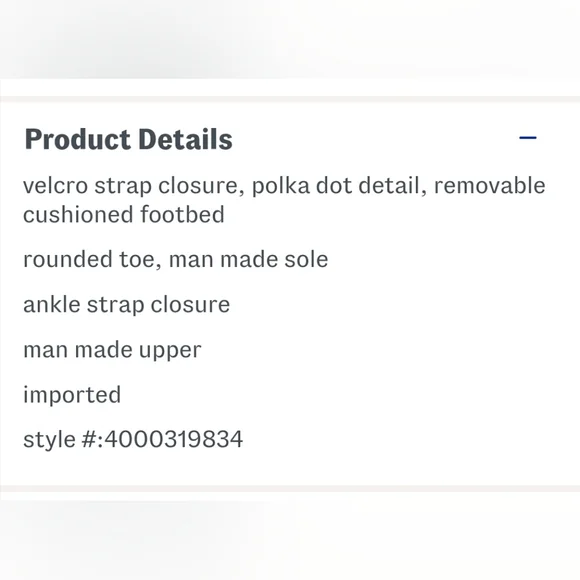Click the word 'closure' after 'ankle strap'
Image resolution: width=580 pixels, height=580 pixels.
[x=190, y=304]
